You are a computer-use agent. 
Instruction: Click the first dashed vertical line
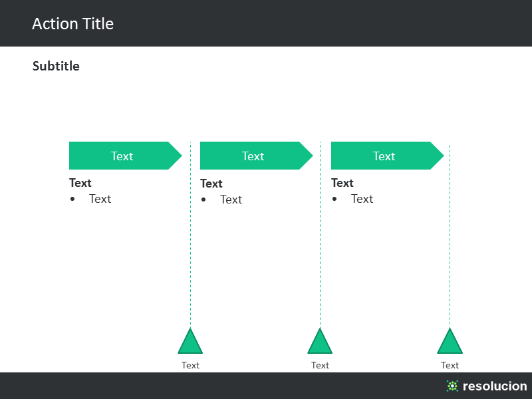[x=190, y=234]
